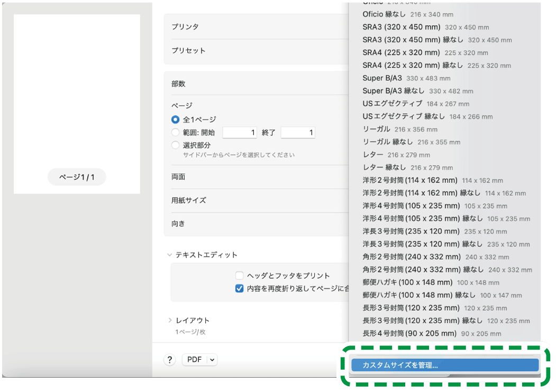The height and width of the screenshot is (392, 556).
Task: Select the 選択部分 radio button
Action: [176, 145]
